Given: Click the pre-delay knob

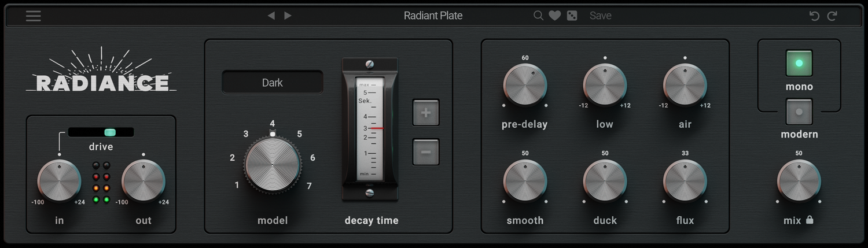Looking at the screenshot, I should (525, 85).
